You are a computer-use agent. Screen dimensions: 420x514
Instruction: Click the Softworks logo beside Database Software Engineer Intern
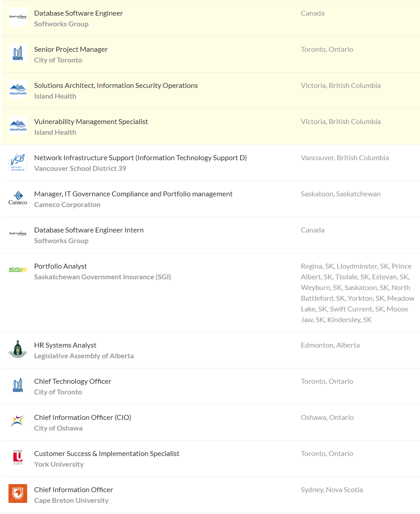click(18, 234)
